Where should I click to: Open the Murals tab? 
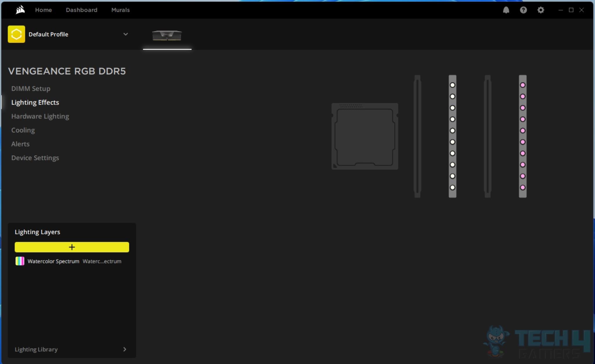(120, 10)
